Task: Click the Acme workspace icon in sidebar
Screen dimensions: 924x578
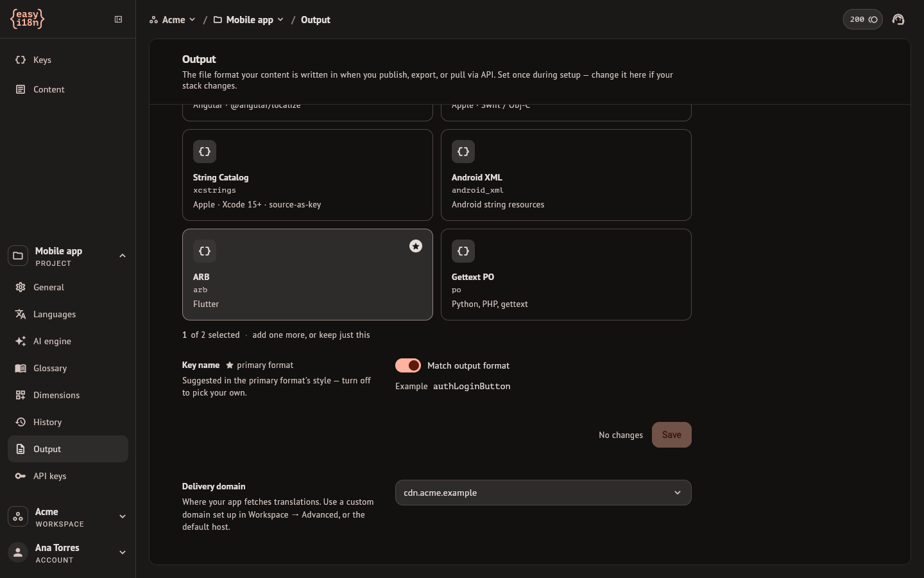Action: click(18, 516)
